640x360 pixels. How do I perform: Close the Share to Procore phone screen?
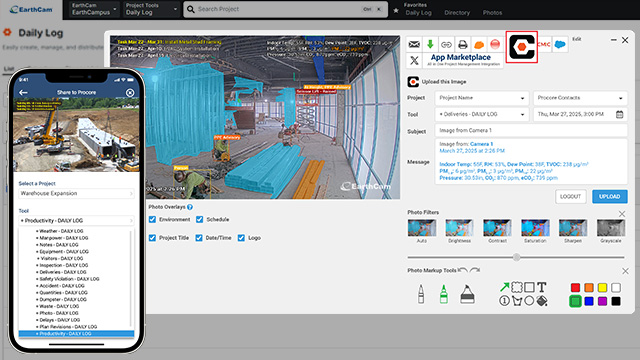tap(130, 93)
